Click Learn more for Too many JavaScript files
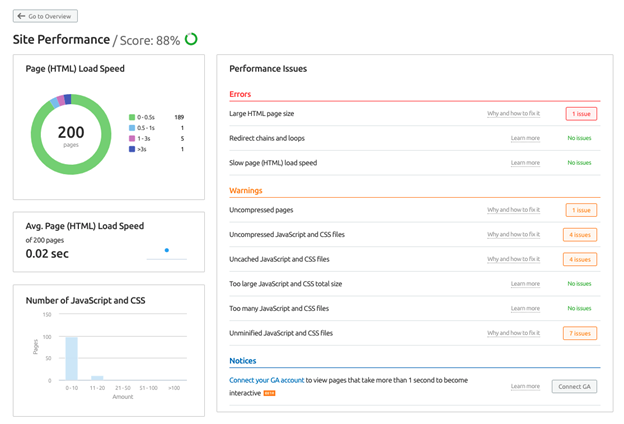Screen dimensions: 624x424 pyautogui.click(x=525, y=308)
